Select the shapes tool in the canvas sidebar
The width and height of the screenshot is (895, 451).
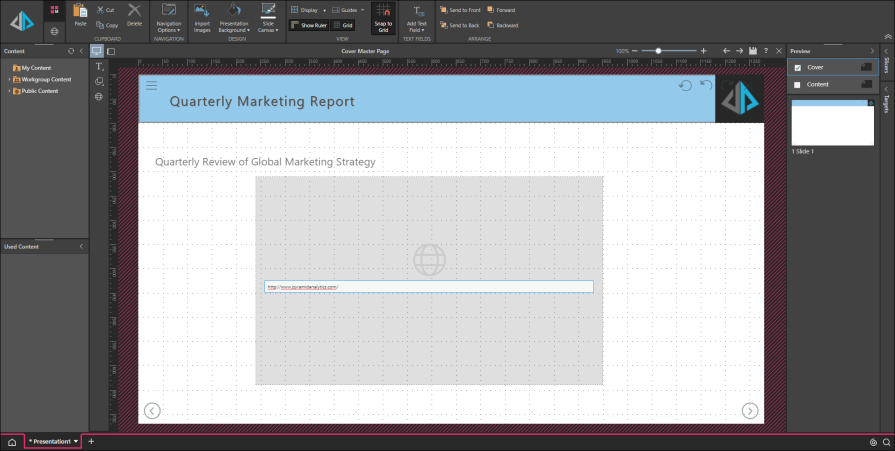point(98,81)
